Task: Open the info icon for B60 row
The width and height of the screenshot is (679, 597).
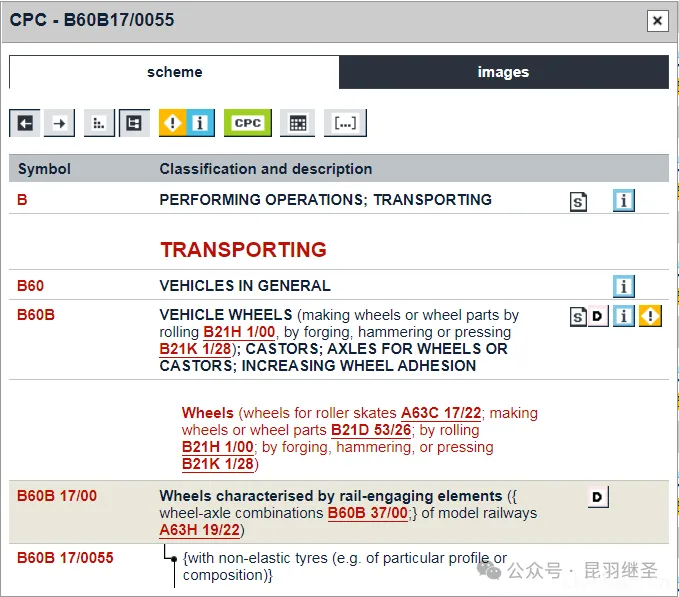Action: tap(624, 287)
